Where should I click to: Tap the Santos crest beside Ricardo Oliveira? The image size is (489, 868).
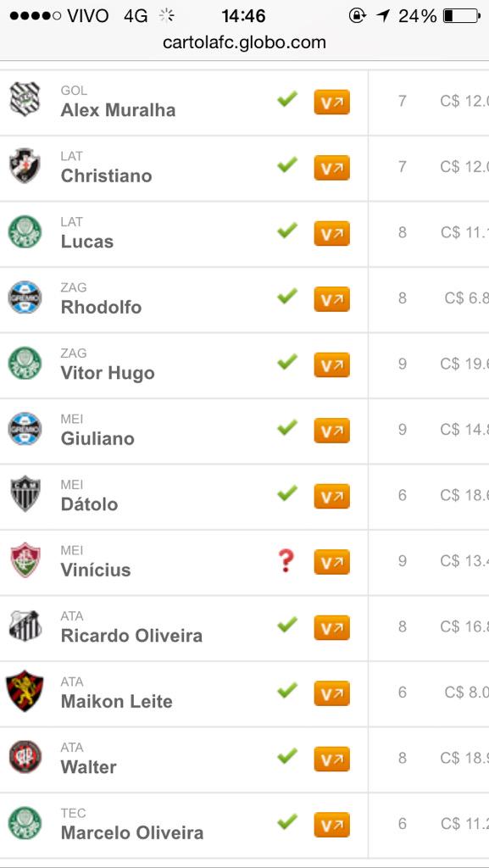tap(25, 626)
